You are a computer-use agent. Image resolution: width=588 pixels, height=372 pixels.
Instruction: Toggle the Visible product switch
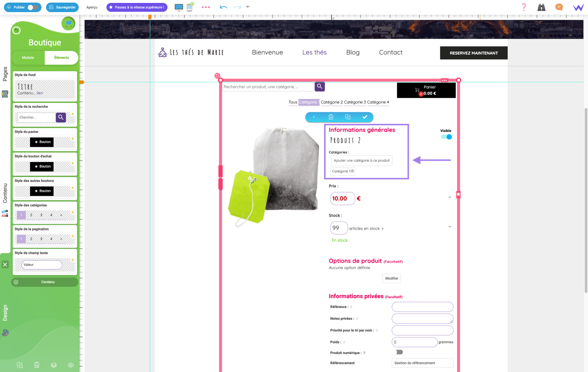click(x=446, y=137)
